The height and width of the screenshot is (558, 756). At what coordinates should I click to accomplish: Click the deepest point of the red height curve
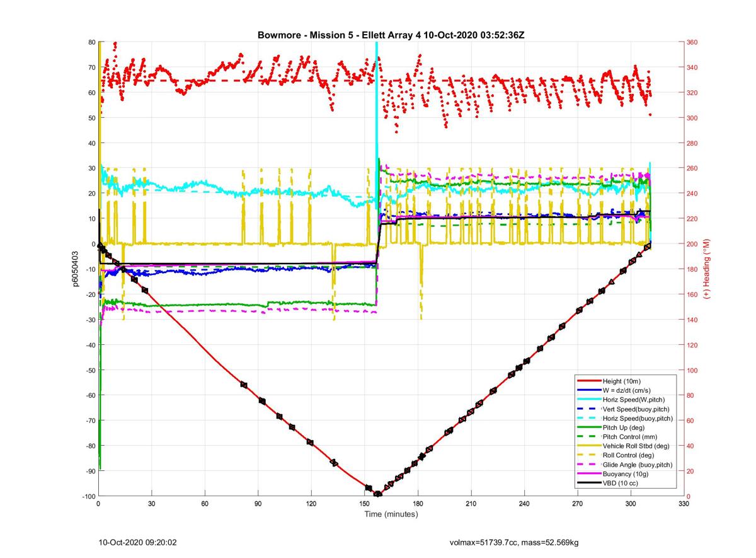377,494
